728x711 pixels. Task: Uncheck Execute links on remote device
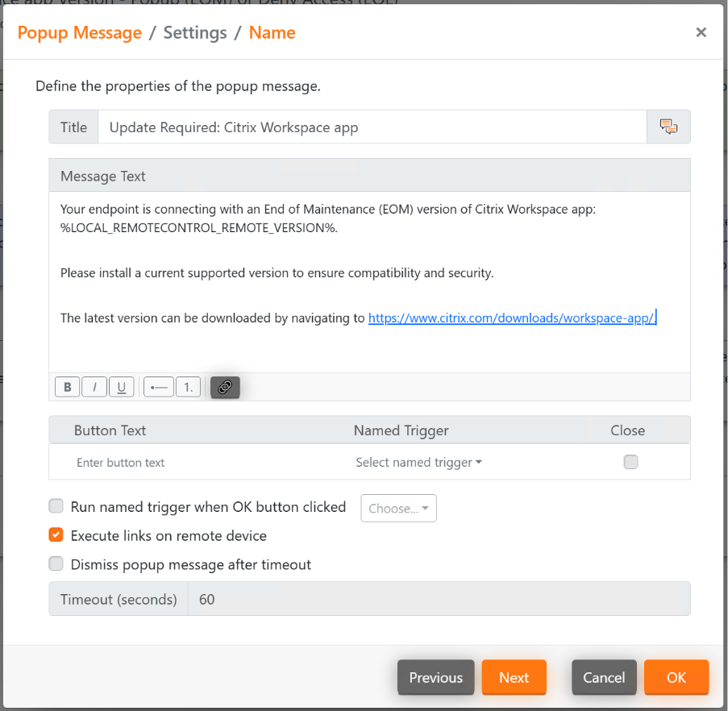[x=56, y=534]
